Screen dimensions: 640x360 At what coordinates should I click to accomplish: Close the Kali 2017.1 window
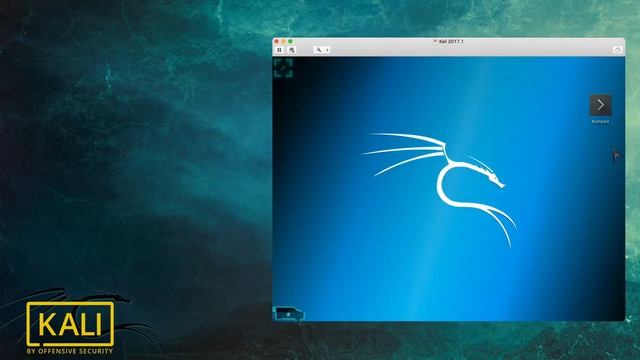pos(276,41)
